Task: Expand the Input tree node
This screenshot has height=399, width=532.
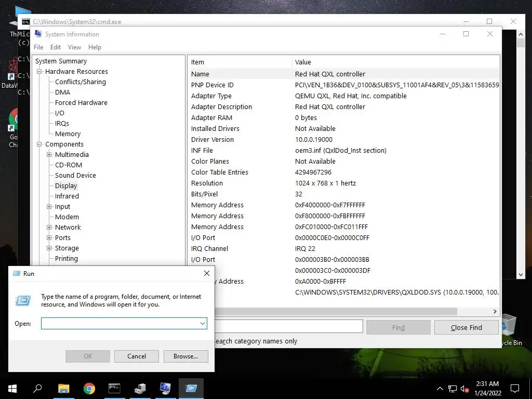Action: tap(49, 207)
